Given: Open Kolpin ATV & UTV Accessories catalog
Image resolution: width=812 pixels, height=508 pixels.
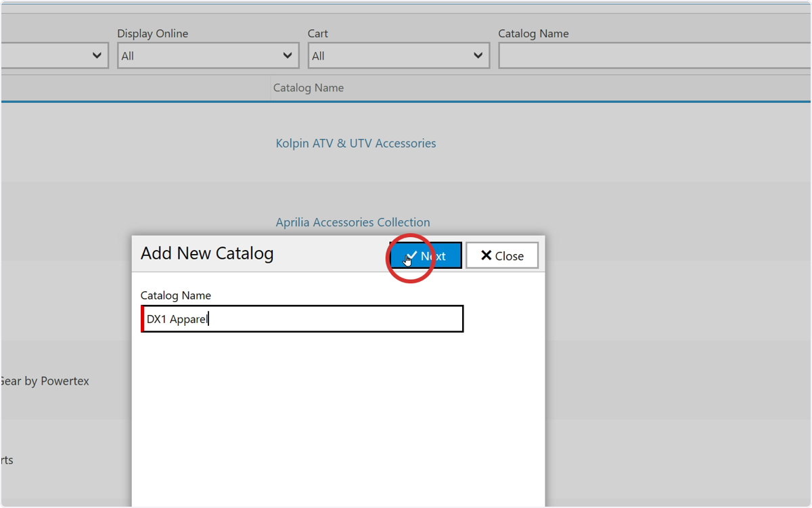Looking at the screenshot, I should [x=356, y=144].
